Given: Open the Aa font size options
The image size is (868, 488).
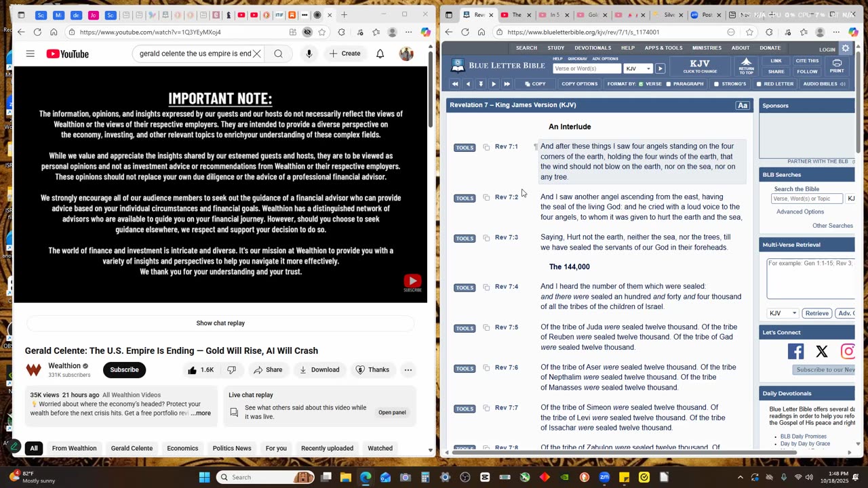Looking at the screenshot, I should click(x=743, y=106).
